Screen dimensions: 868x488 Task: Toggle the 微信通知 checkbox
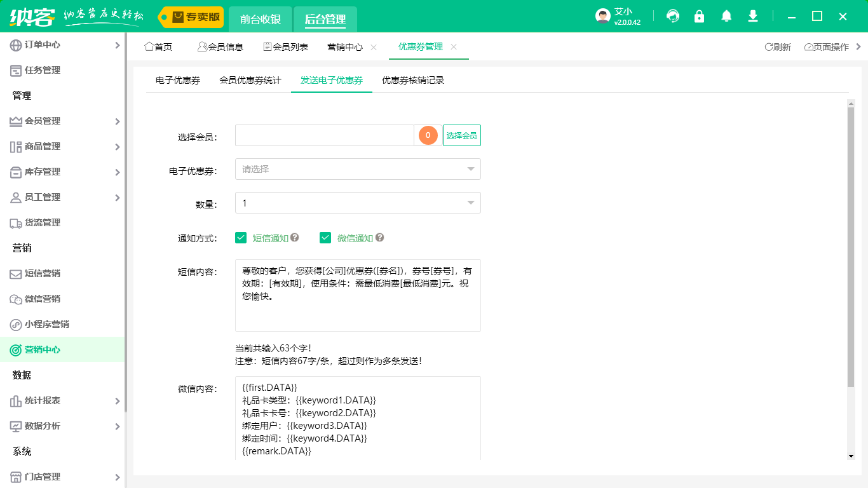(325, 238)
